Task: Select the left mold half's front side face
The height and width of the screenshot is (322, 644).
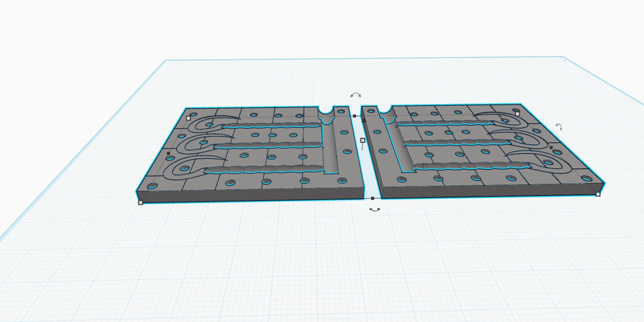Action: coord(255,195)
